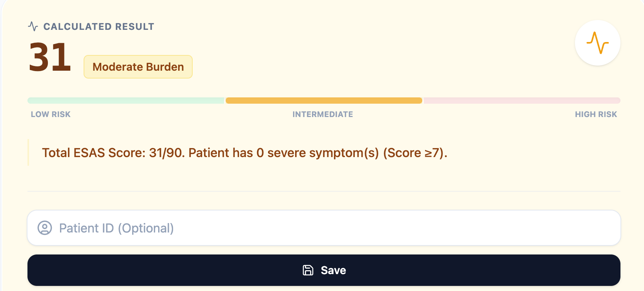
Task: Click the divider line above Patient ID field
Action: pyautogui.click(x=324, y=191)
